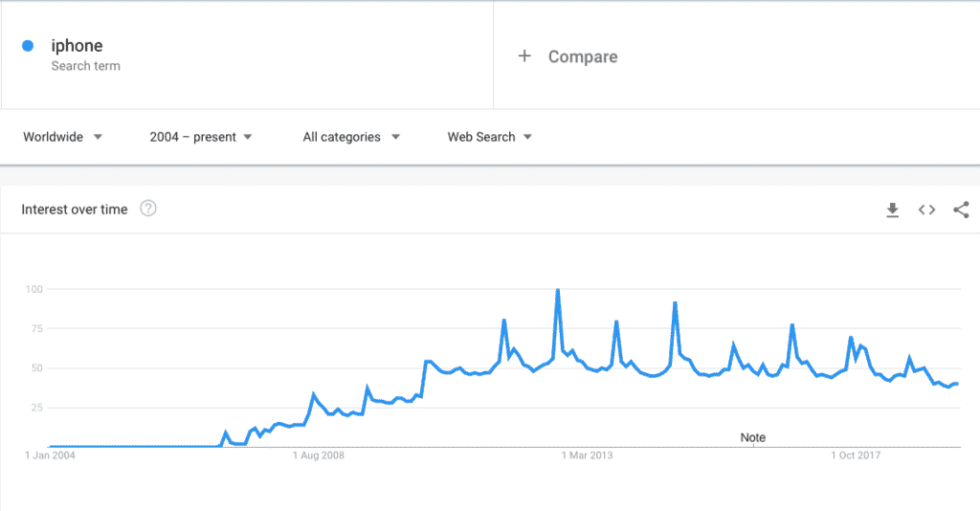This screenshot has width=980, height=511.
Task: Edit the iphone search term
Action: 77,46
